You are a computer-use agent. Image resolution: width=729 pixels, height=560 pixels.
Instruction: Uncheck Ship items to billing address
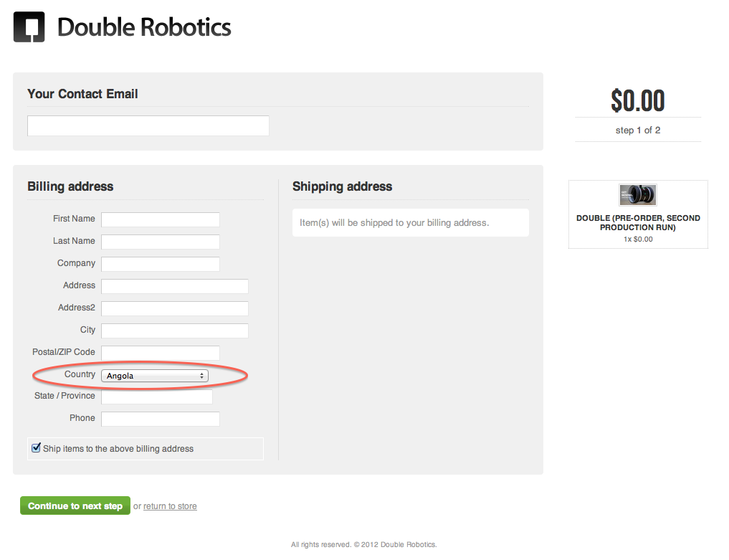[x=36, y=448]
